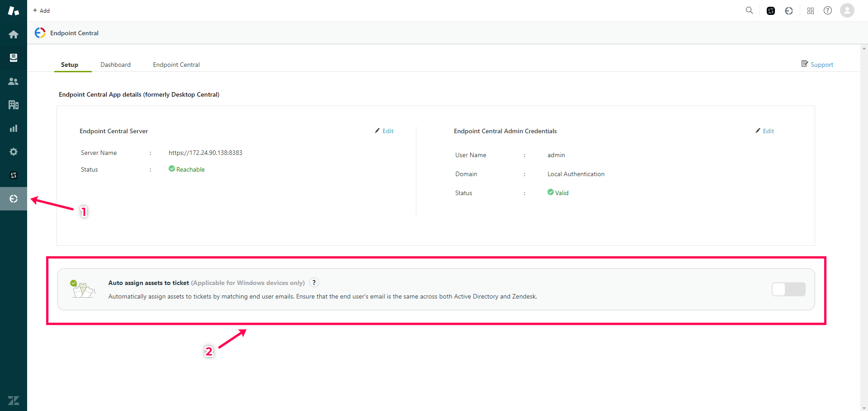
Task: Click the Zendesk logo at the sidebar bottom
Action: 14,400
